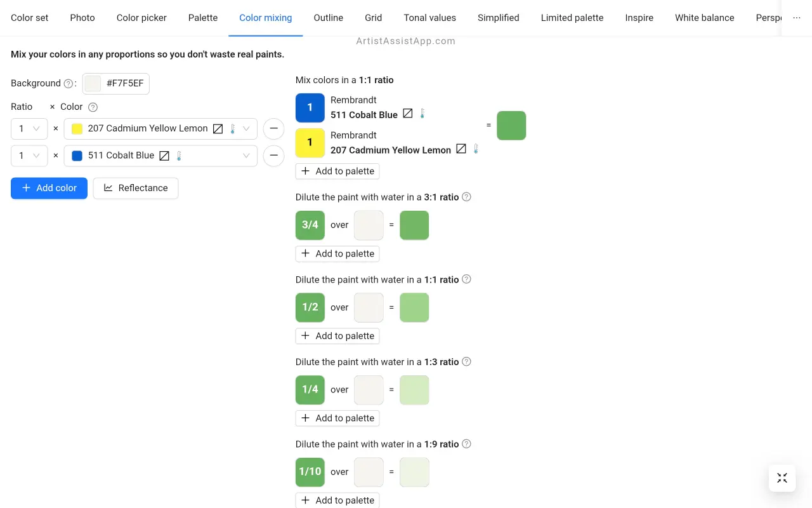812x508 pixels.
Task: Open ratio dropdown for Cobalt Blue
Action: coord(29,156)
